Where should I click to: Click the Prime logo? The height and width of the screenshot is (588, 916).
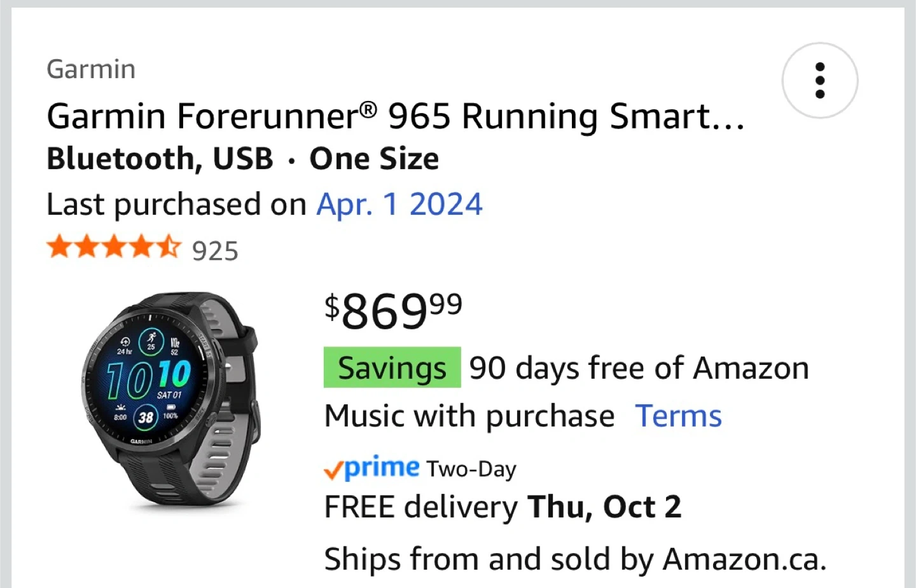coord(381,468)
